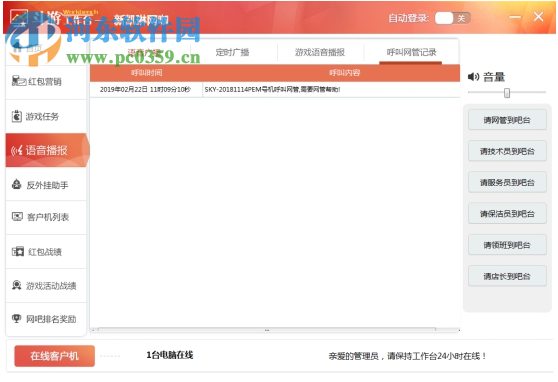Minimize the application window
Image resolution: width=558 pixels, height=382 pixels.
coord(515,17)
